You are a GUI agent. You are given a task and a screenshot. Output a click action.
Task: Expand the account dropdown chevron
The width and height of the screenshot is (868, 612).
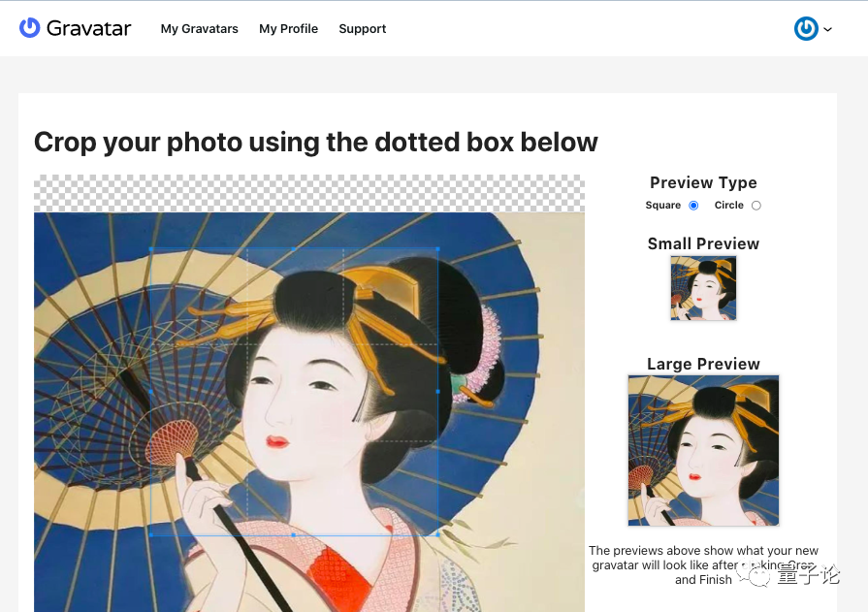827,29
